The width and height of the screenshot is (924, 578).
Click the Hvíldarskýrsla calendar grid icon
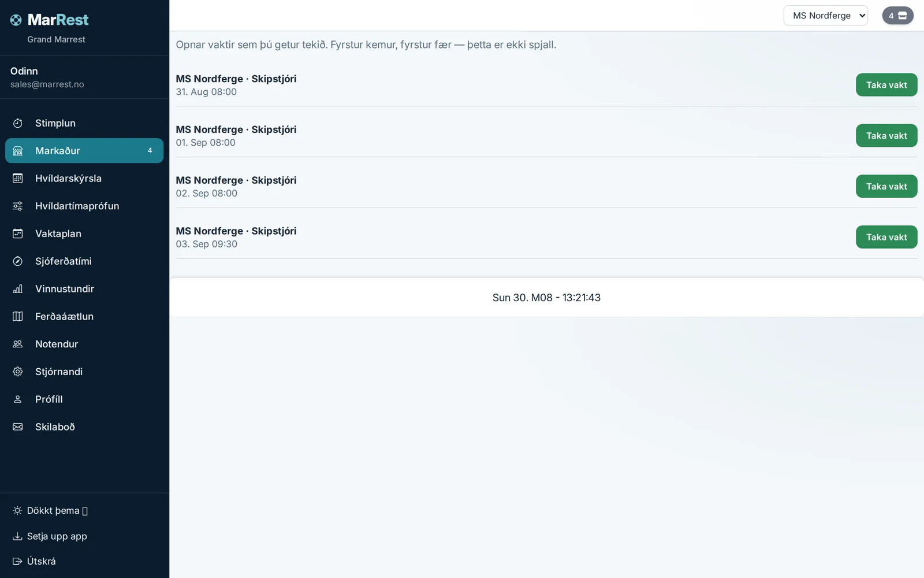18,179
